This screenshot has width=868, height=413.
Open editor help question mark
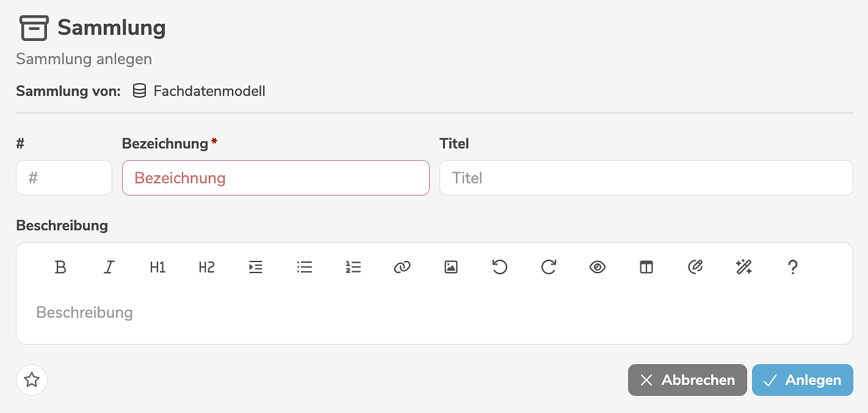click(793, 267)
